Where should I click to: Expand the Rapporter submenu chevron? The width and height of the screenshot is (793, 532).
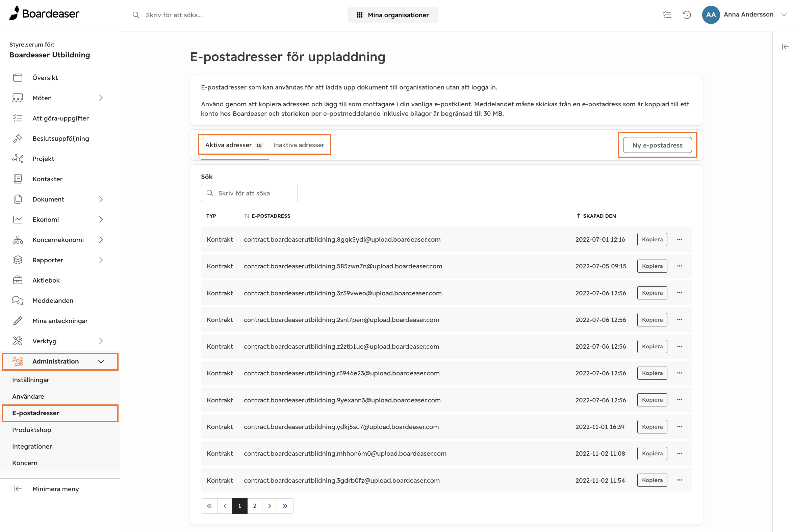pos(101,260)
